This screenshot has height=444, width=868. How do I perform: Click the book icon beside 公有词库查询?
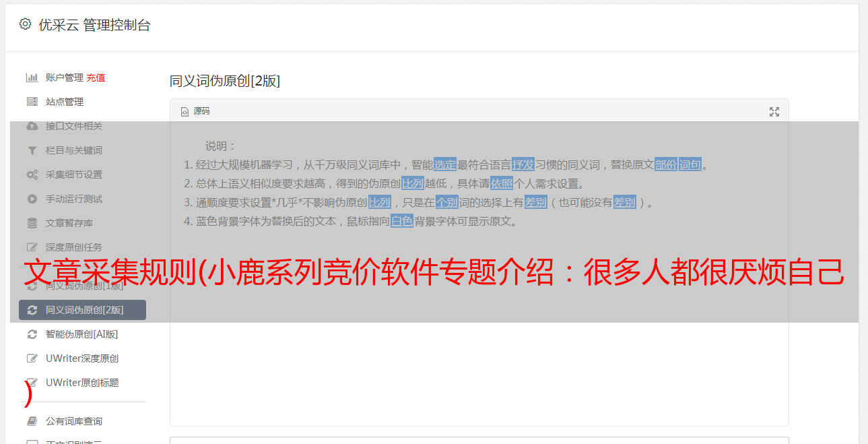click(x=32, y=421)
